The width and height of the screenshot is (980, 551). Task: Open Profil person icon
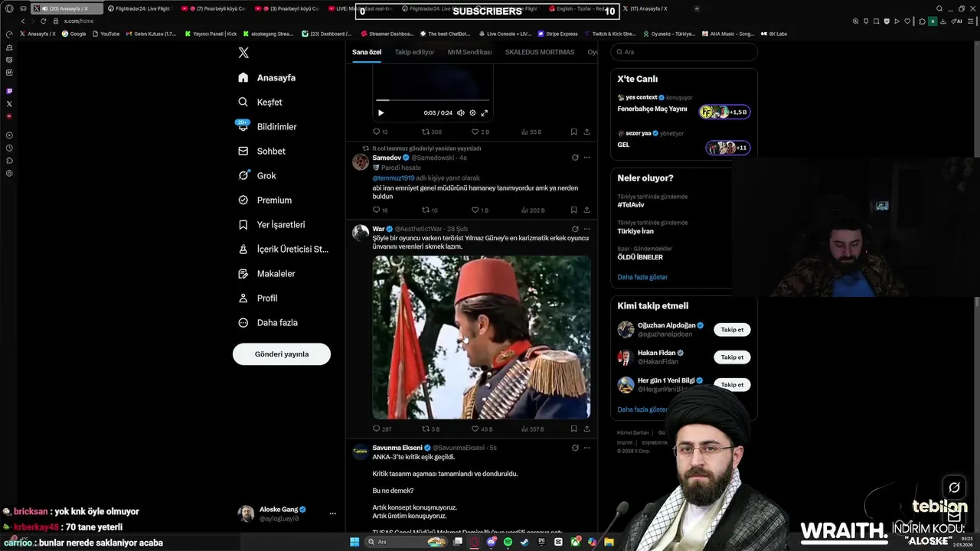click(243, 298)
